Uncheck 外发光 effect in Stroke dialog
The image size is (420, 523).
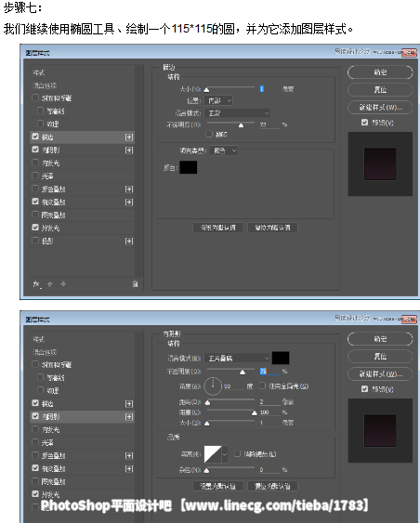(35, 228)
